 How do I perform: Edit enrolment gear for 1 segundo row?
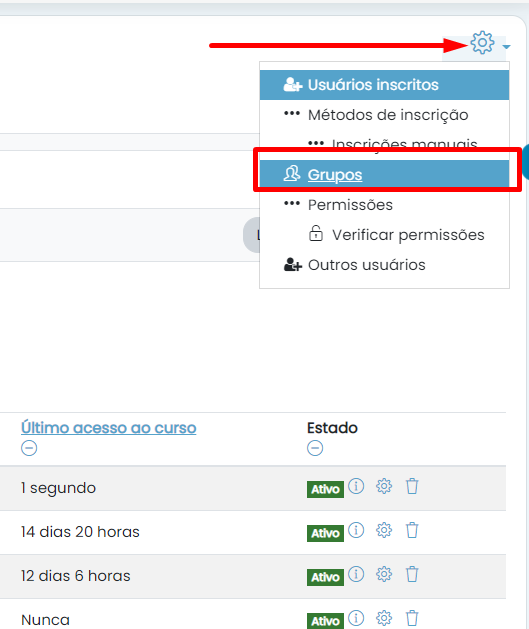[384, 486]
